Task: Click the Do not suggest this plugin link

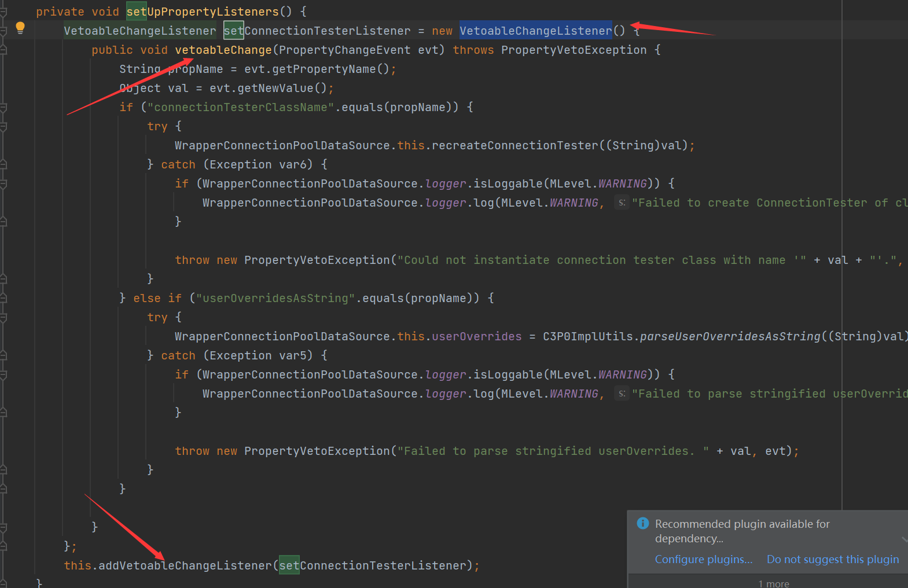Action: pos(833,559)
